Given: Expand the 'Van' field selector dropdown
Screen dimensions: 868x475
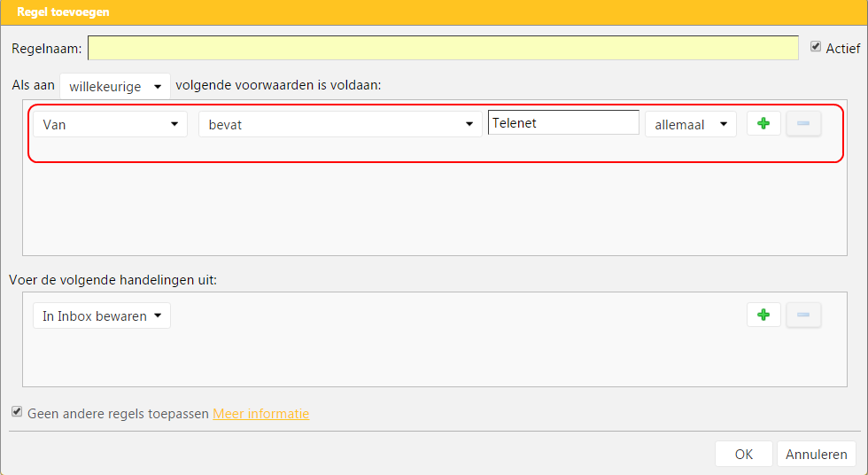Looking at the screenshot, I should 110,125.
